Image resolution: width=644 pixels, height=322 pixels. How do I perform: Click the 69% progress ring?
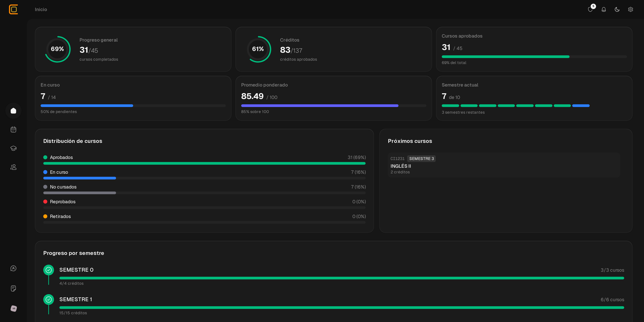(x=58, y=49)
